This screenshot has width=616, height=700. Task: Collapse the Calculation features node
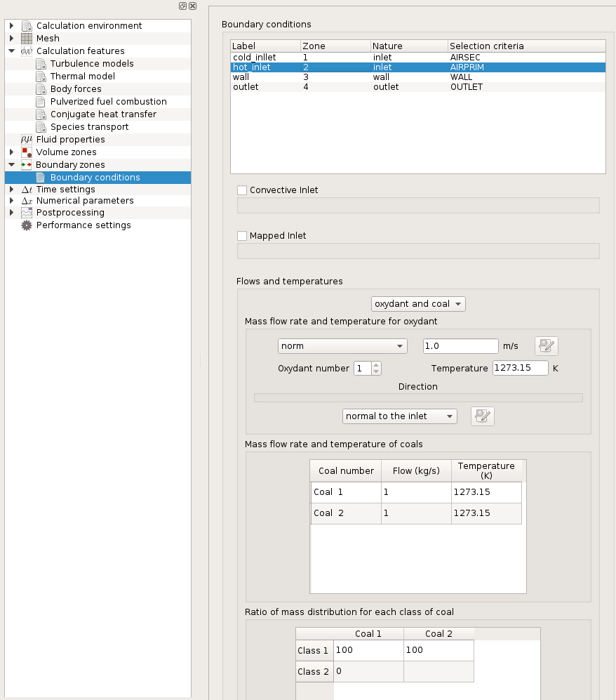(12, 51)
